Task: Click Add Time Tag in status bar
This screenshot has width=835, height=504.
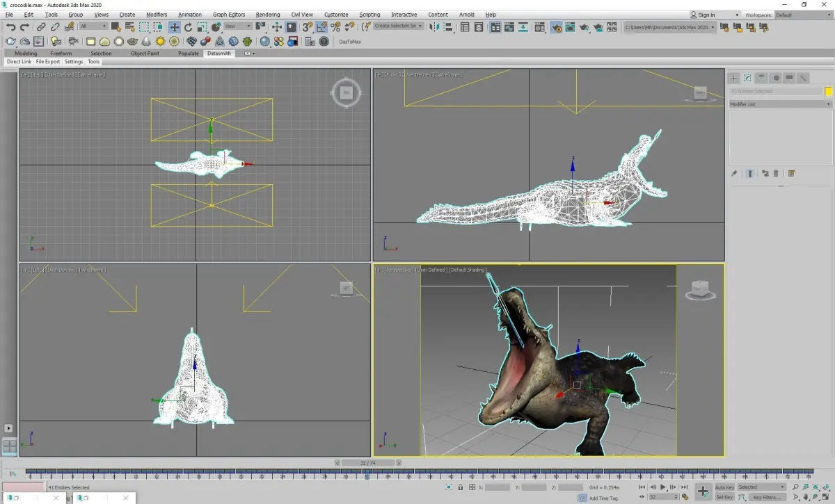Action: tap(603, 498)
